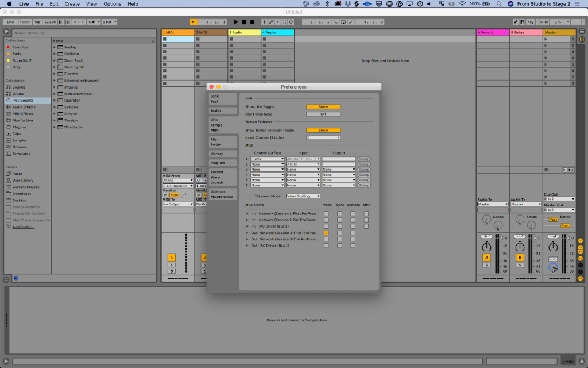Toggle Start Stop Sync Off button
The image size is (588, 368).
point(323,114)
